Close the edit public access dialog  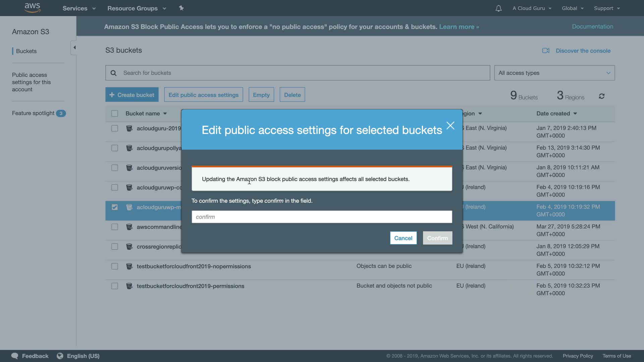[450, 126]
